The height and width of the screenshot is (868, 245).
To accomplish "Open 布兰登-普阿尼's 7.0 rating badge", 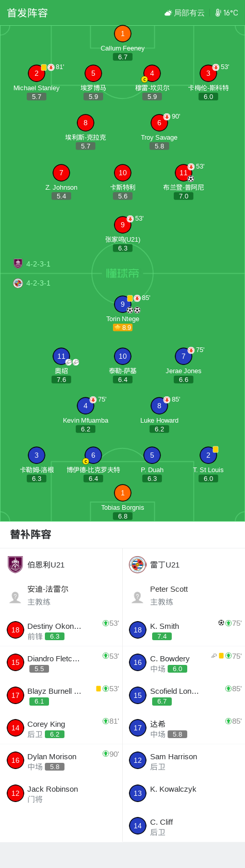I will click(x=184, y=196).
